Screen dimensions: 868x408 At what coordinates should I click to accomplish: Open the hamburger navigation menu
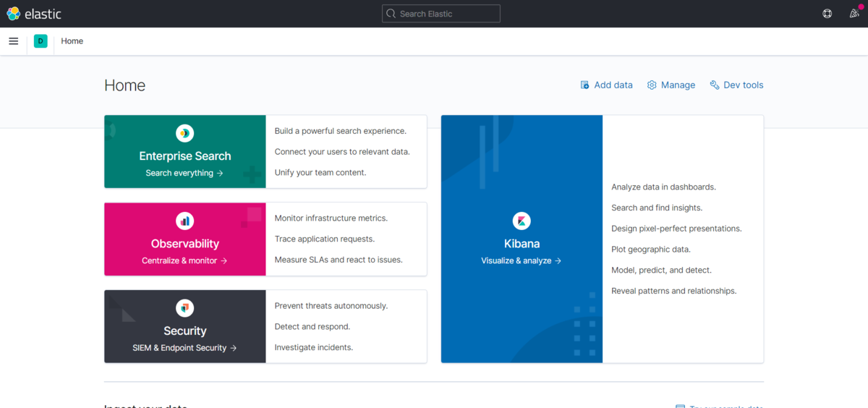pos(13,41)
